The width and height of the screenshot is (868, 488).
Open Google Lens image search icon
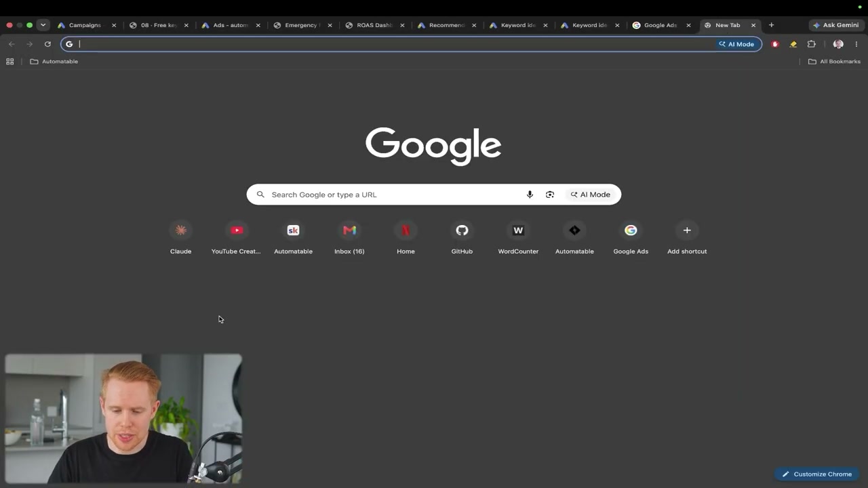click(x=550, y=195)
